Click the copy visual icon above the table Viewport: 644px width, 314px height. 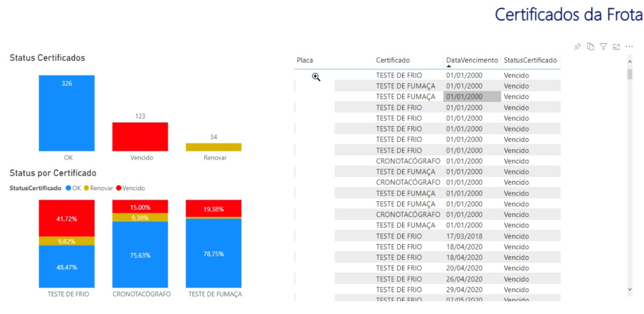[590, 47]
